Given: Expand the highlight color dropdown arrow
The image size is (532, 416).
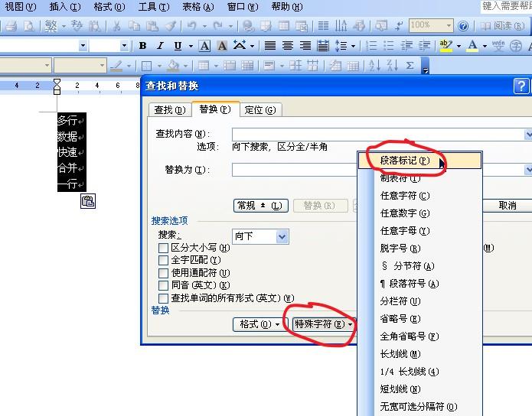Looking at the screenshot, I should pyautogui.click(x=459, y=46).
